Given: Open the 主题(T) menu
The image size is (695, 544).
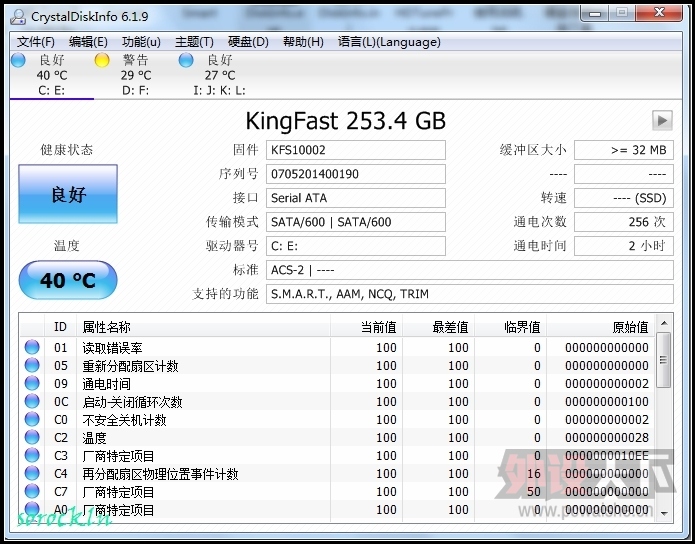Looking at the screenshot, I should tap(194, 42).
